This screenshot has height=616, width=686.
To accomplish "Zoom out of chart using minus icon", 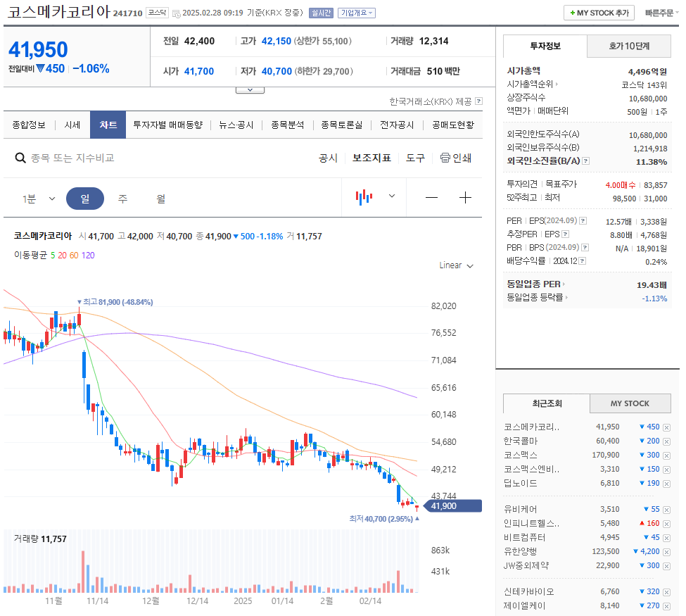I will [x=432, y=198].
